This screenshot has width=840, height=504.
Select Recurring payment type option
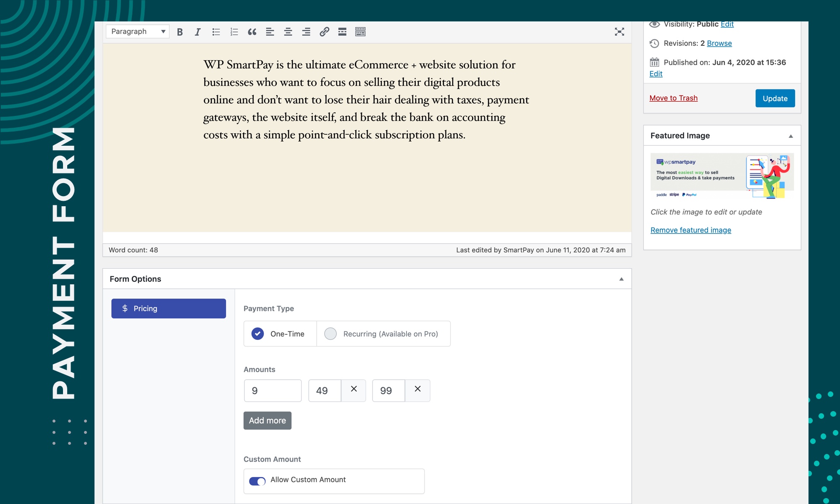click(331, 334)
